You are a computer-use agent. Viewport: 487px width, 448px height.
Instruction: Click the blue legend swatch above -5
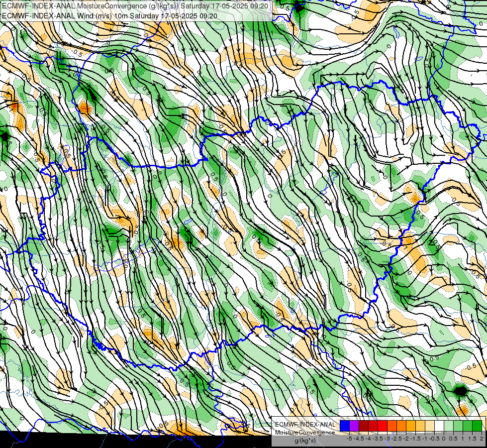click(345, 426)
